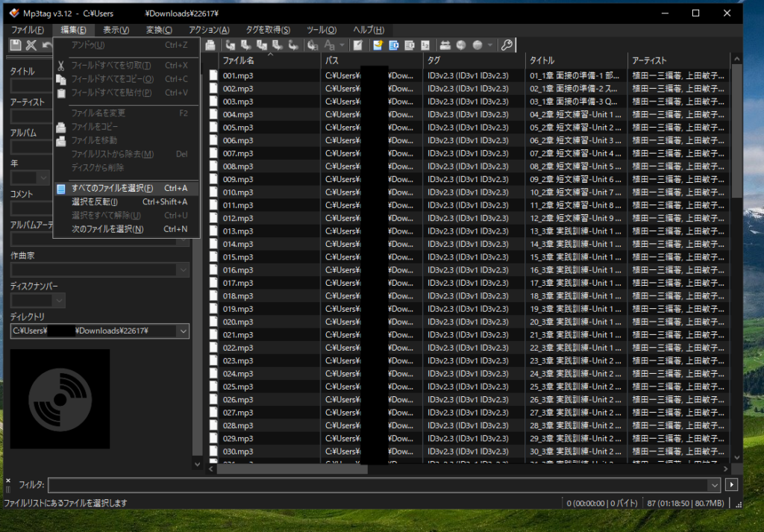Click the Tag - Filename convert icon
The image size is (764, 532).
(231, 46)
